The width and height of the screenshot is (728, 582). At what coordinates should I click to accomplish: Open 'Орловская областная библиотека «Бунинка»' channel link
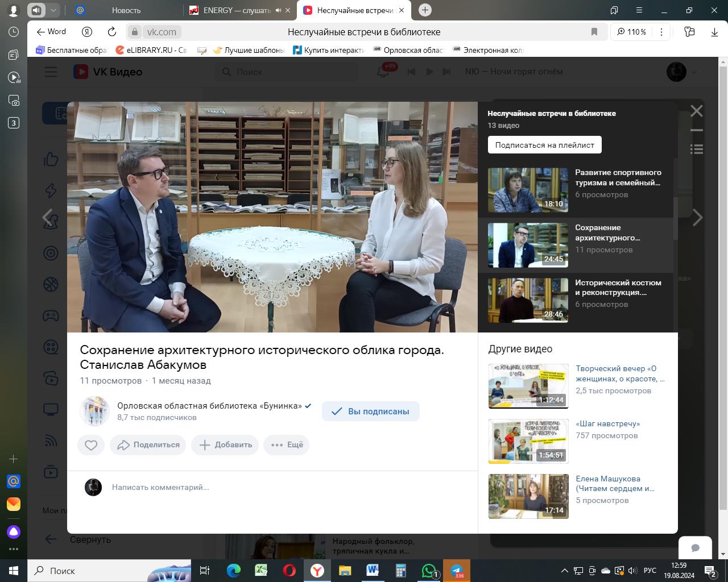click(209, 406)
